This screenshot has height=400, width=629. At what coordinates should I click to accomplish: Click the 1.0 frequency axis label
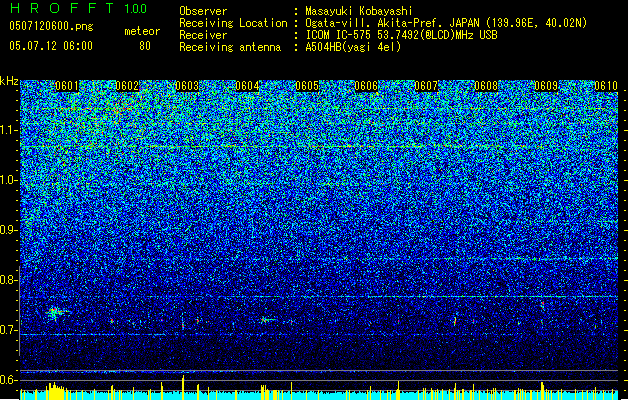8,180
